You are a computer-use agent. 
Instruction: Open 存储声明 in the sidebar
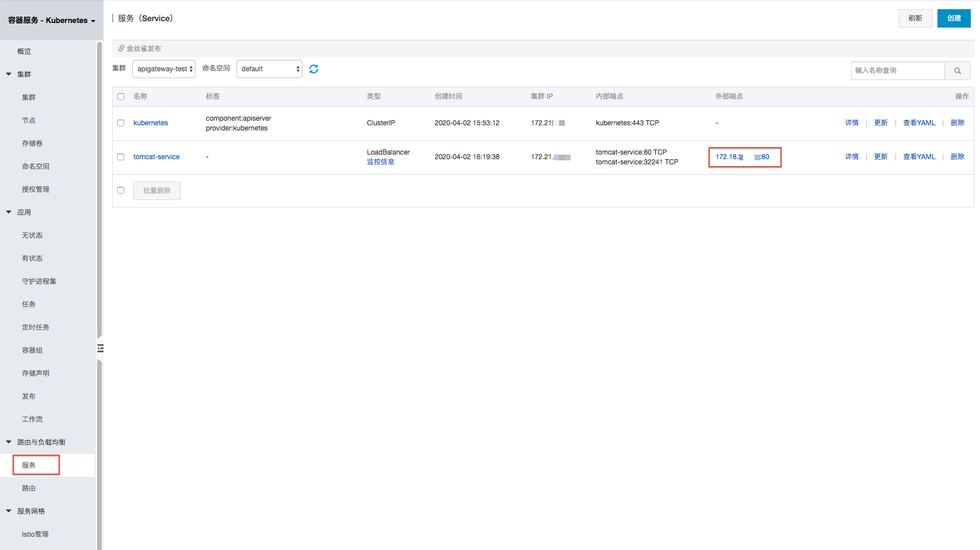[x=36, y=373]
